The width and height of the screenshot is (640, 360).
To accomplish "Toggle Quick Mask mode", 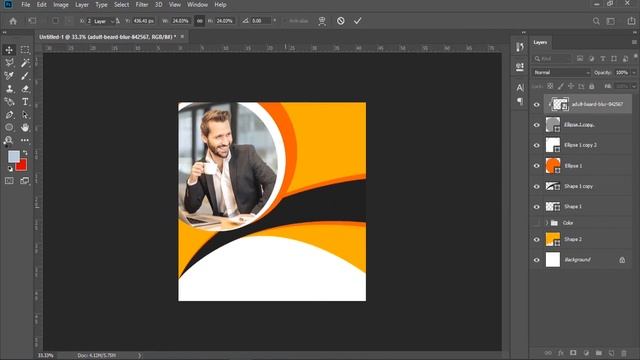I will (9, 181).
